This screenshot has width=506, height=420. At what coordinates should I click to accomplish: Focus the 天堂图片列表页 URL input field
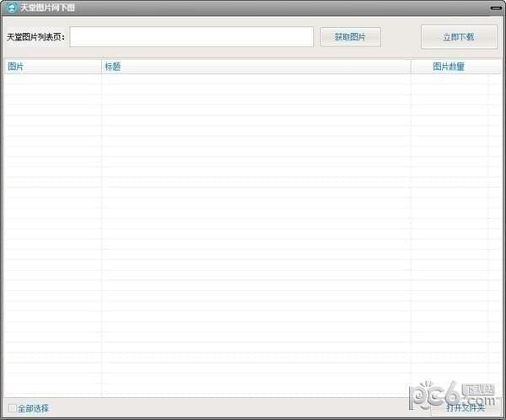pos(191,37)
